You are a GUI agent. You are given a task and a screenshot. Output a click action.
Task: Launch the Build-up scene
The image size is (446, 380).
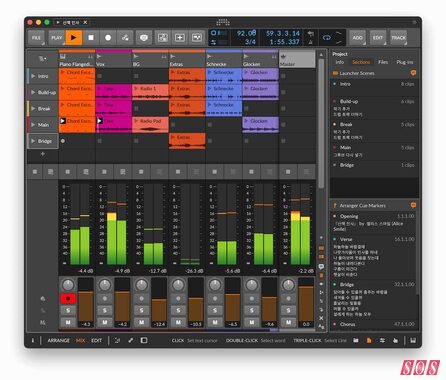tap(33, 92)
